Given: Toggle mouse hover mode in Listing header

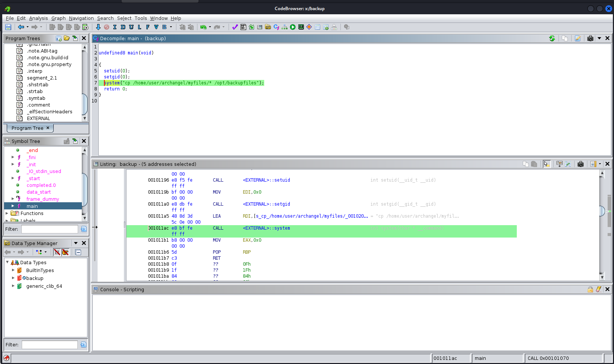Looking at the screenshot, I should (x=546, y=164).
